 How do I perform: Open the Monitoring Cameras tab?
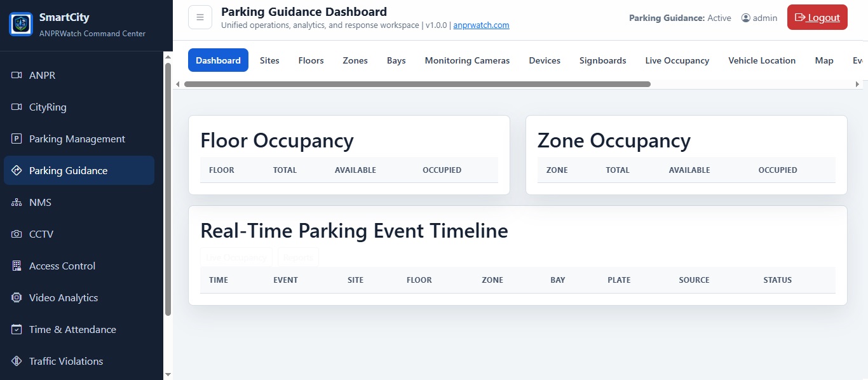pyautogui.click(x=467, y=60)
